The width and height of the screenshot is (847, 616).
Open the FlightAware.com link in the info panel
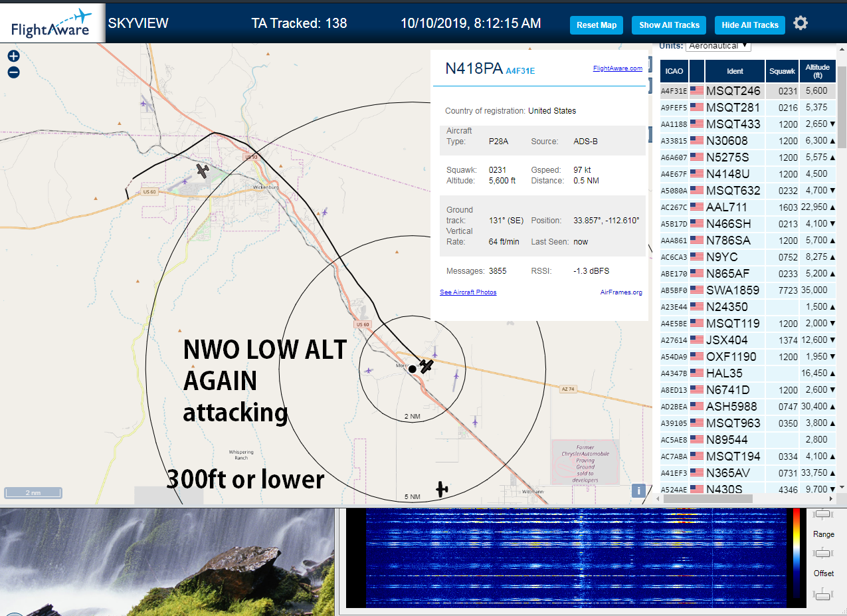point(618,68)
